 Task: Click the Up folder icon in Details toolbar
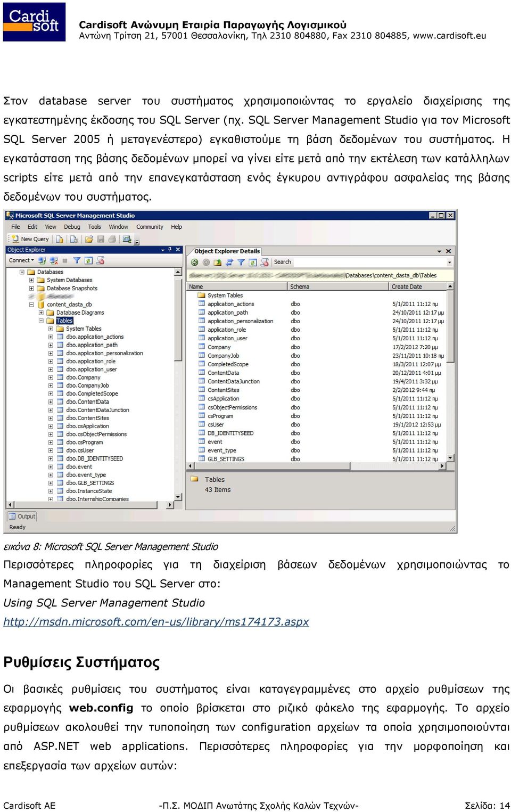point(218,262)
